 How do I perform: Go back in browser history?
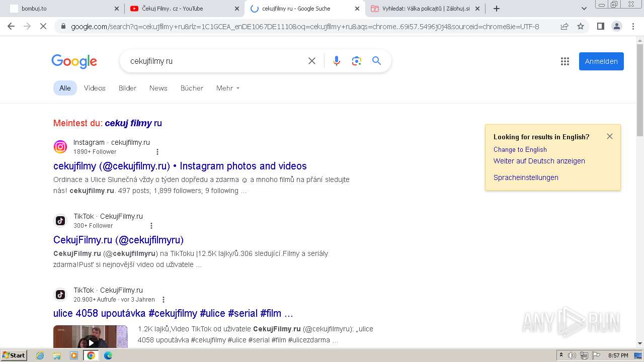click(x=11, y=26)
